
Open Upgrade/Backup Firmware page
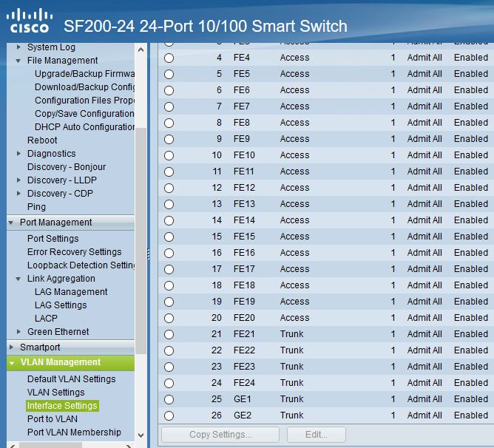pos(84,74)
